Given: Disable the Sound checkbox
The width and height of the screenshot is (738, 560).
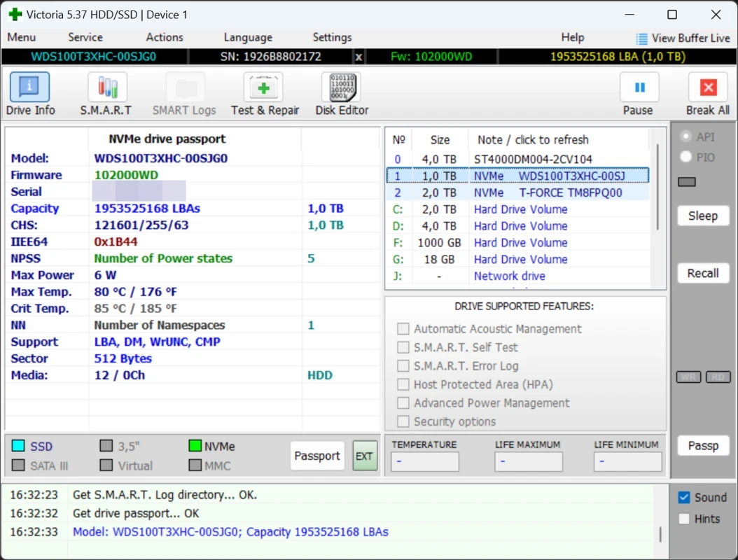Looking at the screenshot, I should (x=684, y=498).
